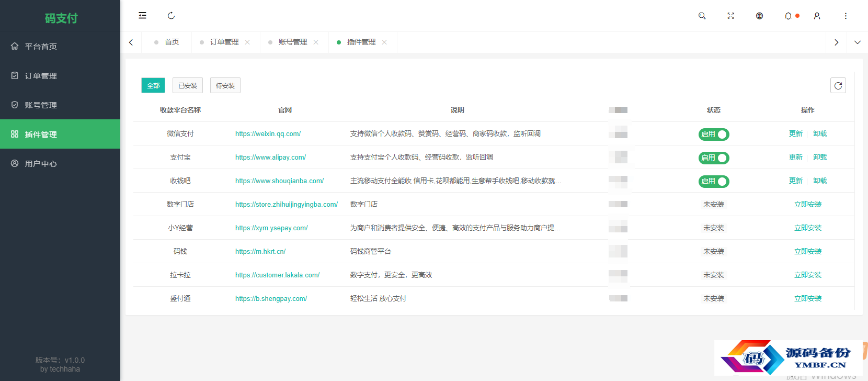Click 卸载 for 收钱吧

[x=820, y=181]
